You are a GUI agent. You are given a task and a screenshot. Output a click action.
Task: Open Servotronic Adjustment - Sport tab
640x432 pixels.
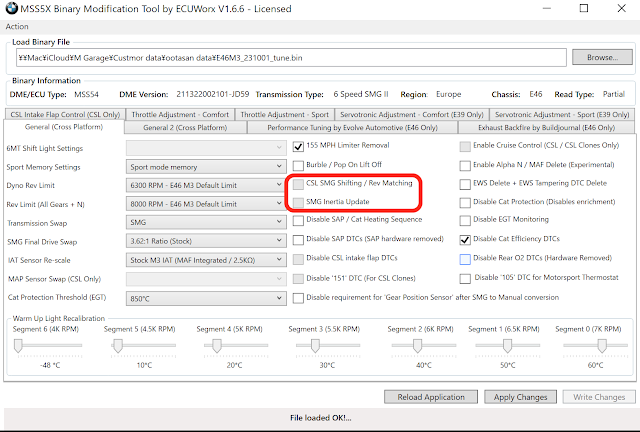tap(562, 114)
